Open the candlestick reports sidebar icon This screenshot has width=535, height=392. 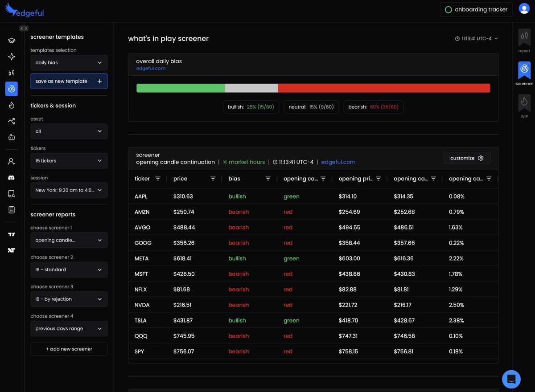click(12, 73)
